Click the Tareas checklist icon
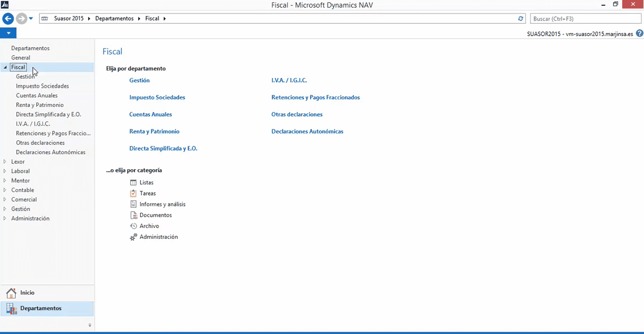 (133, 193)
